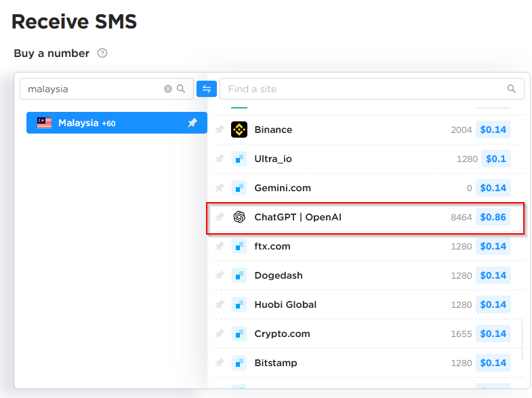Select the Malaysia +60 country entry
Image resolution: width=532 pixels, height=398 pixels.
click(x=117, y=123)
